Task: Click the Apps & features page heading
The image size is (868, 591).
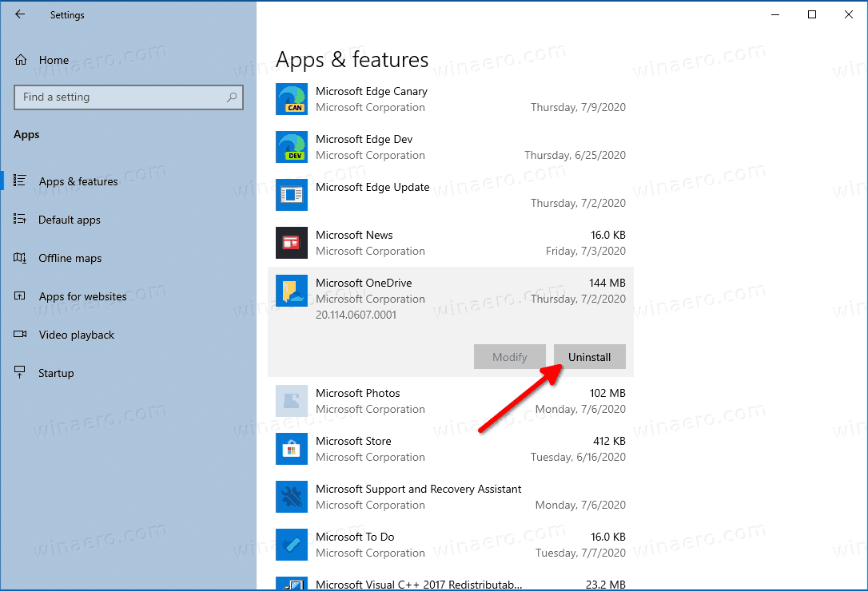Action: [352, 60]
